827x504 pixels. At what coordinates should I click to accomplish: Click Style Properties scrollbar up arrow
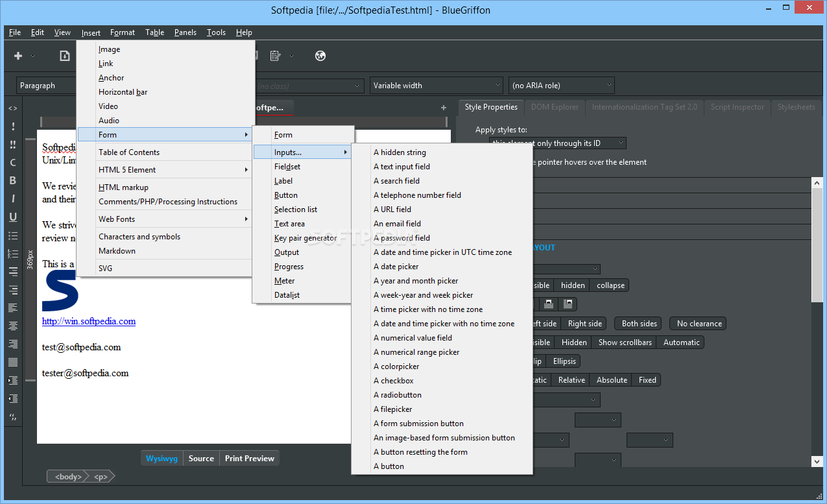pyautogui.click(x=817, y=182)
